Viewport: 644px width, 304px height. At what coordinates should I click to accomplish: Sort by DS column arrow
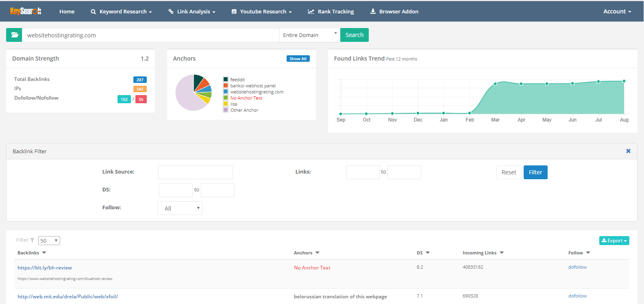428,253
